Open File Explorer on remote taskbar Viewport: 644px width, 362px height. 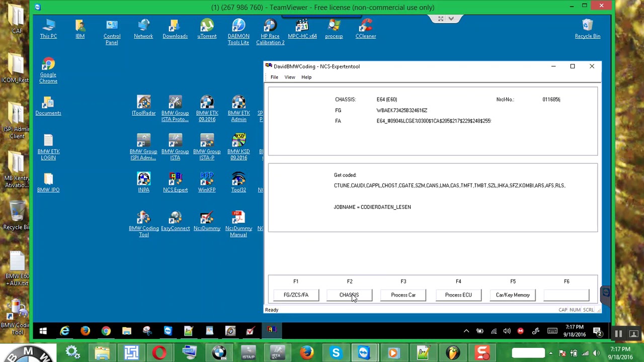pyautogui.click(x=126, y=331)
